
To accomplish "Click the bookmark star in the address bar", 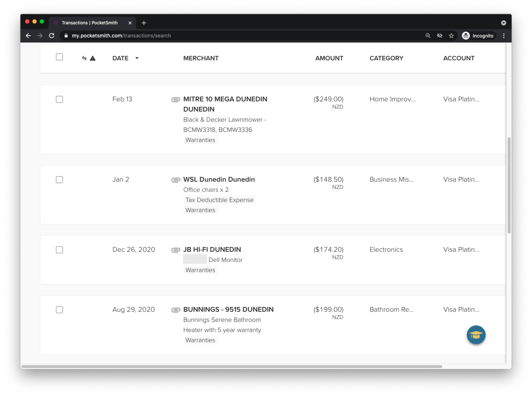I will 451,36.
